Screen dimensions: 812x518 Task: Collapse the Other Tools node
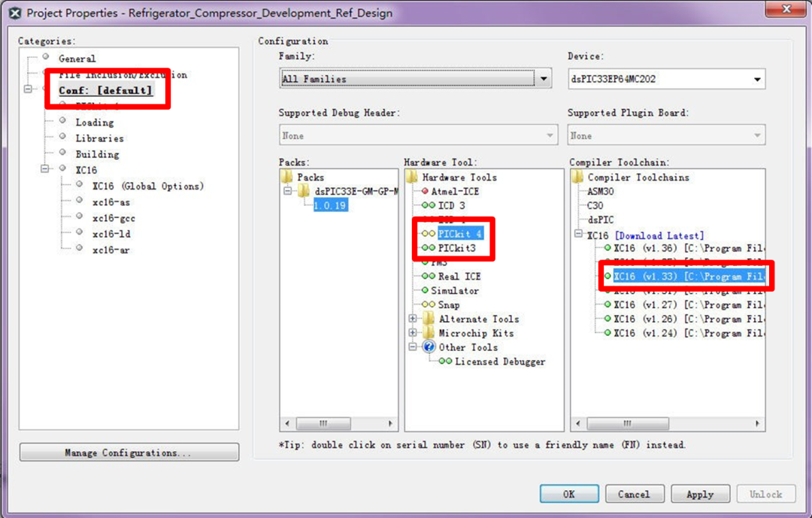pos(413,347)
